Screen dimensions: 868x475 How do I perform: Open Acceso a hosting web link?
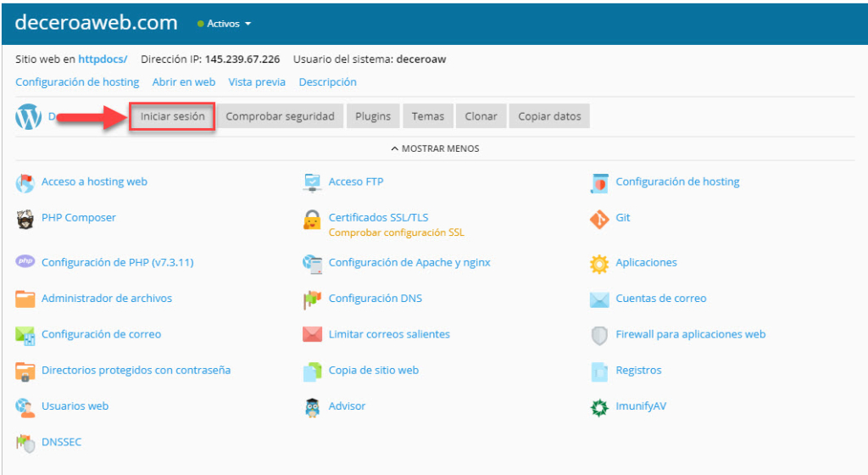[x=95, y=182]
